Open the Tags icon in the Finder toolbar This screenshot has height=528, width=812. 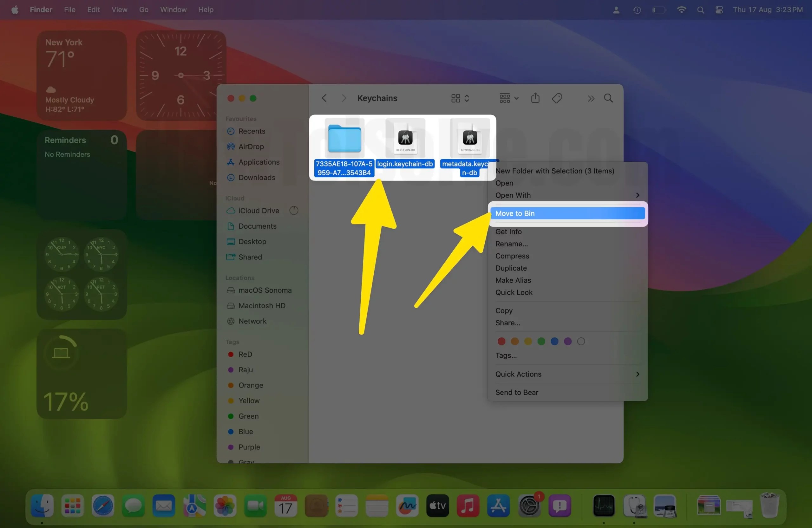pos(557,98)
